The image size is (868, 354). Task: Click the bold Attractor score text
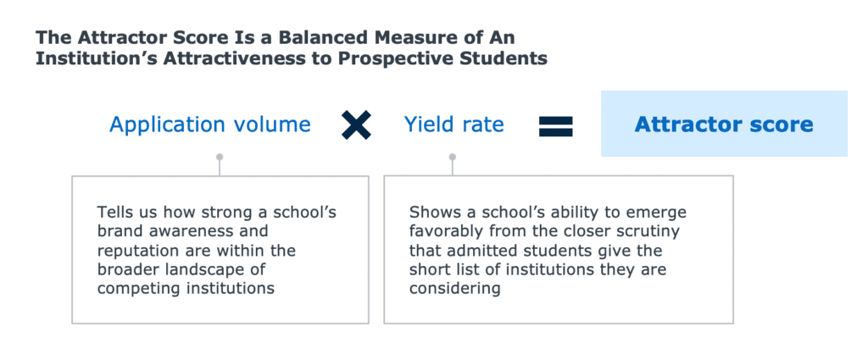click(x=724, y=124)
